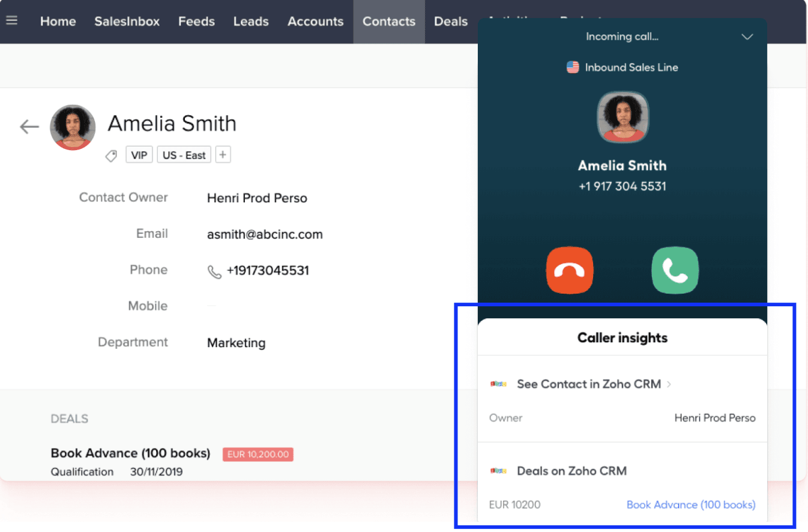The image size is (808, 532).
Task: Click the back arrow beside Amelia Smith
Action: pyautogui.click(x=29, y=126)
